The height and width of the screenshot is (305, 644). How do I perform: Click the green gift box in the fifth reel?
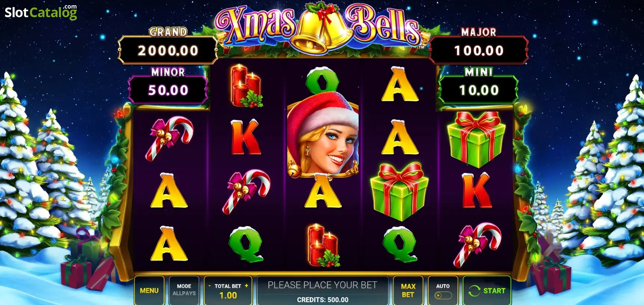[x=476, y=139]
